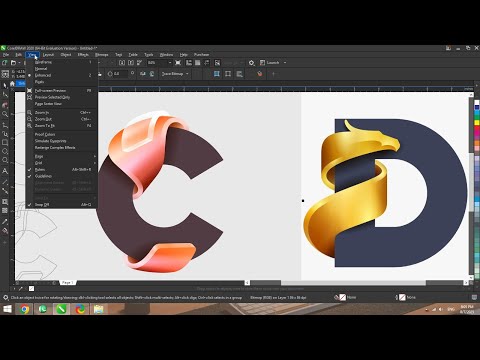The width and height of the screenshot is (480, 360).
Task: Click the Page 1 tab
Action: point(67,283)
